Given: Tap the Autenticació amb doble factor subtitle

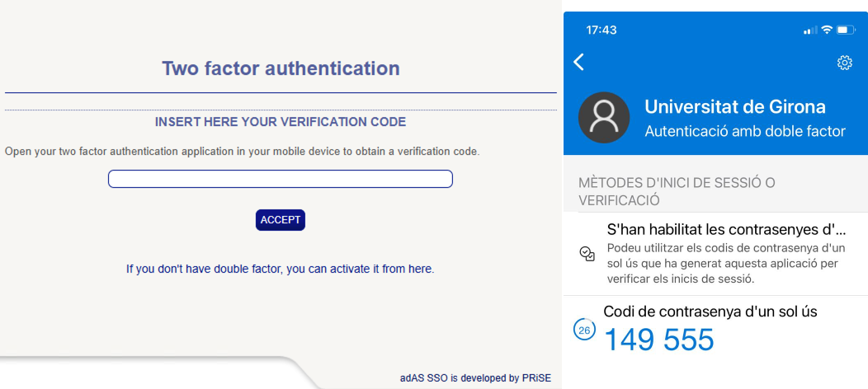Looking at the screenshot, I should click(744, 131).
